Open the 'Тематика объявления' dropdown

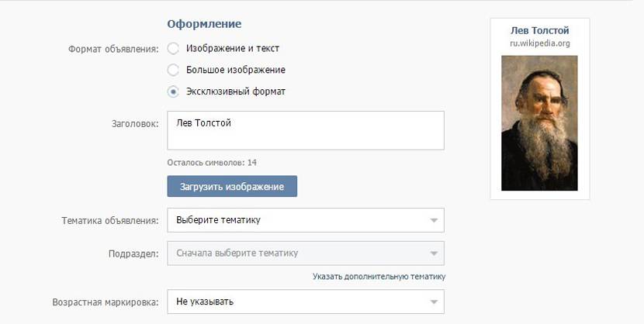306,220
